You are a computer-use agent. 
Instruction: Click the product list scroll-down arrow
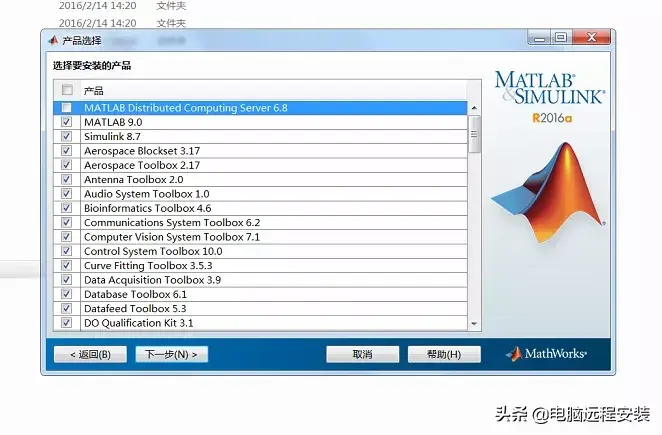(x=475, y=322)
